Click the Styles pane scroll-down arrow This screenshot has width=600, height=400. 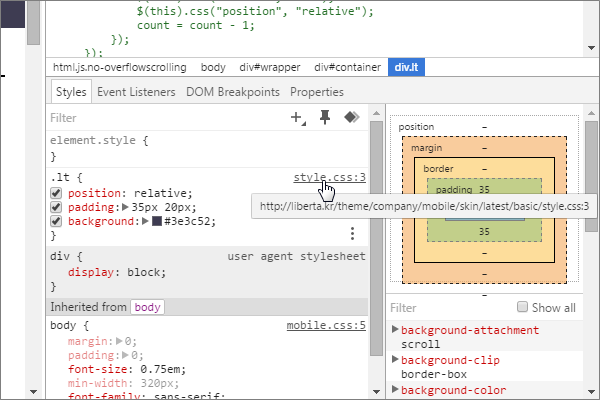click(x=377, y=392)
